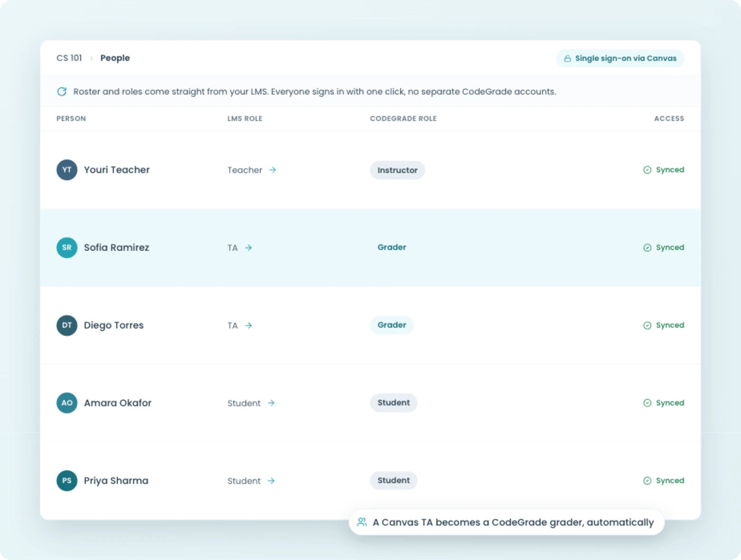The height and width of the screenshot is (560, 741).
Task: Click the ACCESS column header
Action: click(669, 119)
